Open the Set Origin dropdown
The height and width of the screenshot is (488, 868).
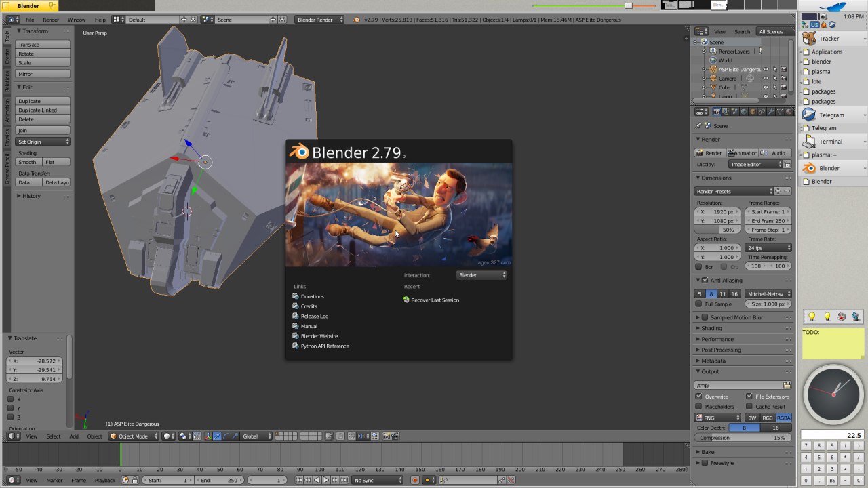coord(43,142)
